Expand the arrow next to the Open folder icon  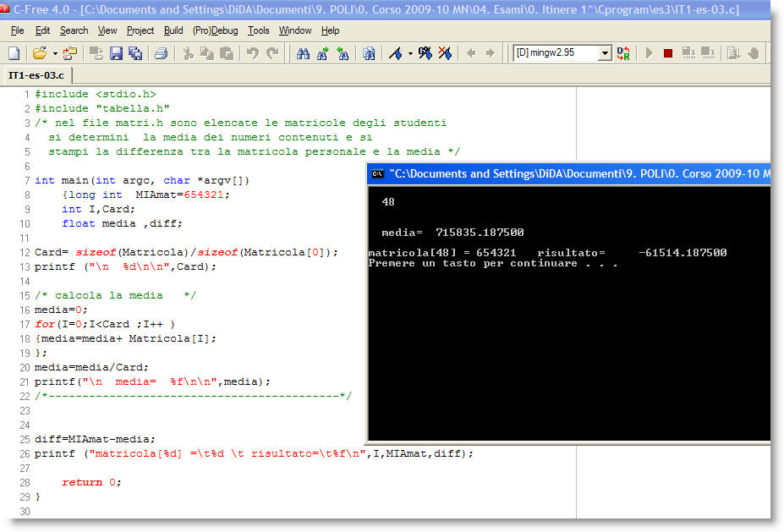[x=55, y=53]
